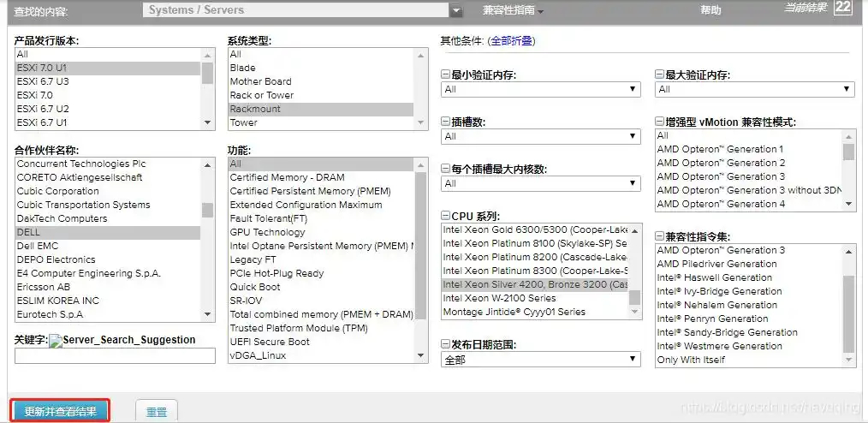
Task: Click down arrow of CPU 系列 list scrollbar
Action: click(635, 312)
